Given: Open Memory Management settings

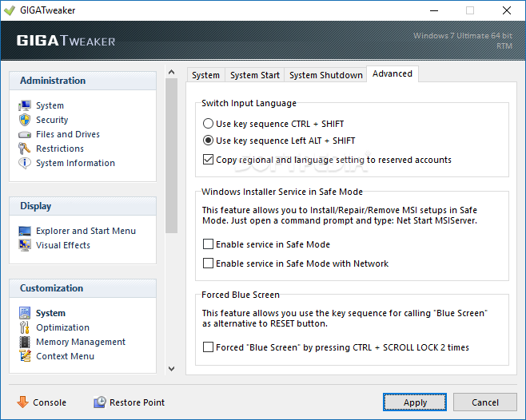Looking at the screenshot, I should 81,342.
